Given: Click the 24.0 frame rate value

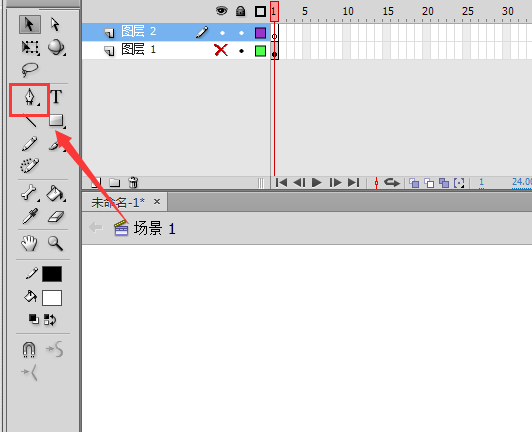Looking at the screenshot, I should tap(521, 182).
